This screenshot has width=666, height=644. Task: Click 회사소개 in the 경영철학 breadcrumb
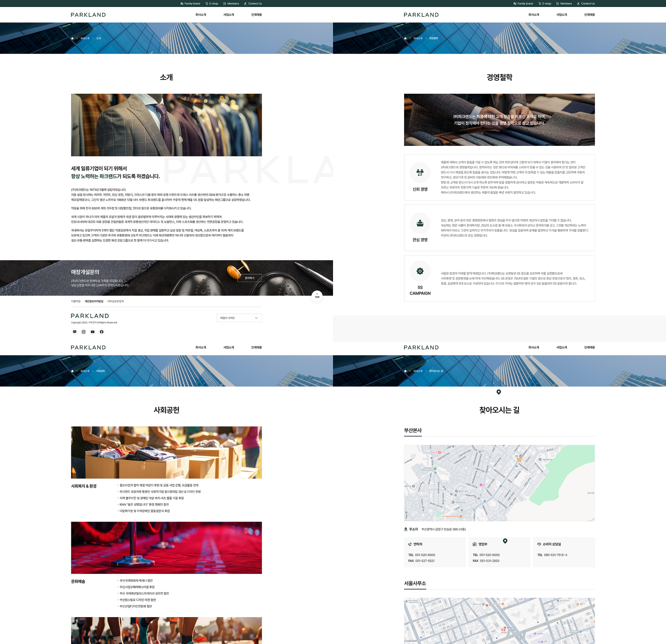(418, 38)
